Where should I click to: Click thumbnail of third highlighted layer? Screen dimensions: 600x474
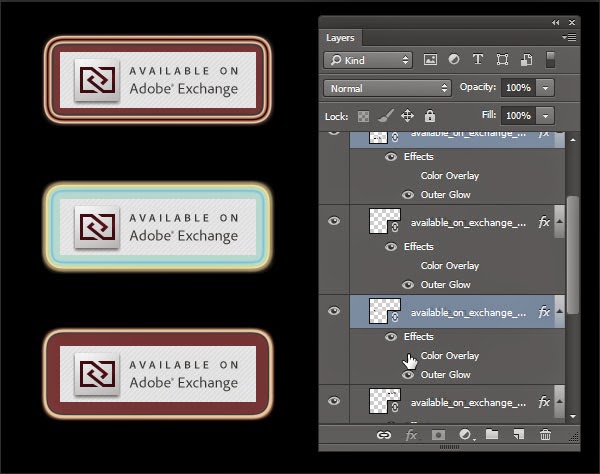385,311
